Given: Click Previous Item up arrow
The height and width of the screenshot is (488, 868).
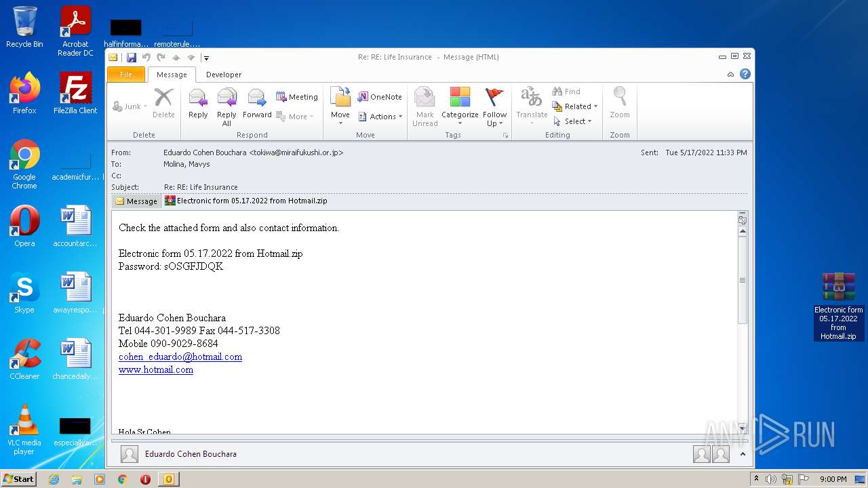Looking at the screenshot, I should pyautogui.click(x=176, y=58).
